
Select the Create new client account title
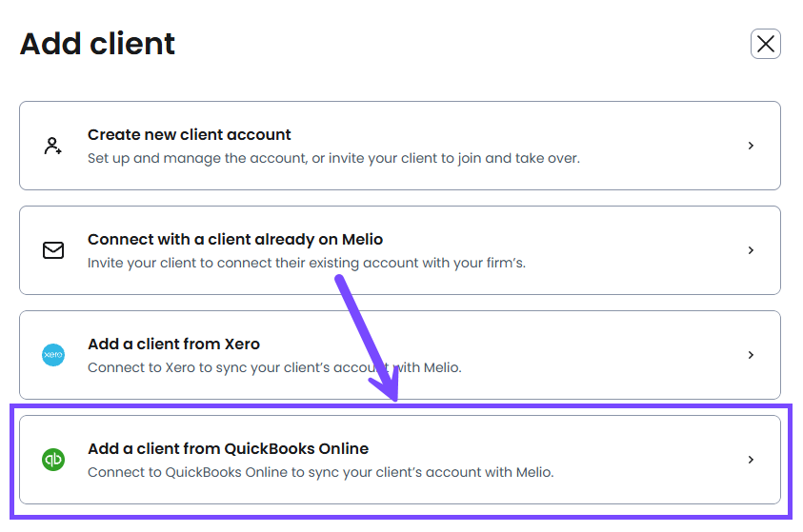coord(190,134)
